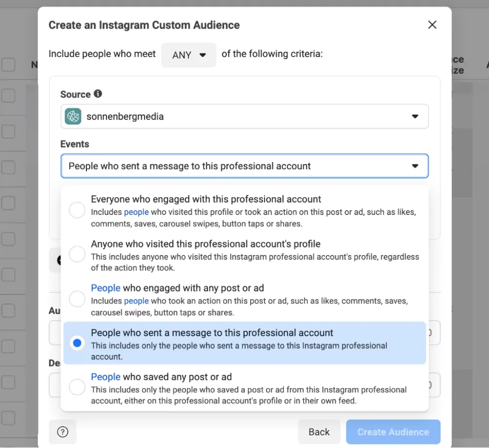
Task: Click the Back button
Action: 319,432
